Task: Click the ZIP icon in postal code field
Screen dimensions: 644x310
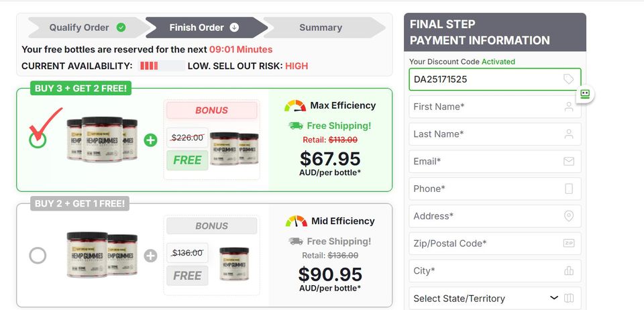Action: tap(569, 244)
